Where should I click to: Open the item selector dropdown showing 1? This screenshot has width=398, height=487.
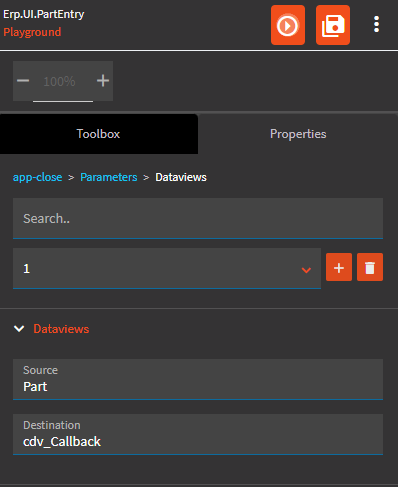click(167, 268)
